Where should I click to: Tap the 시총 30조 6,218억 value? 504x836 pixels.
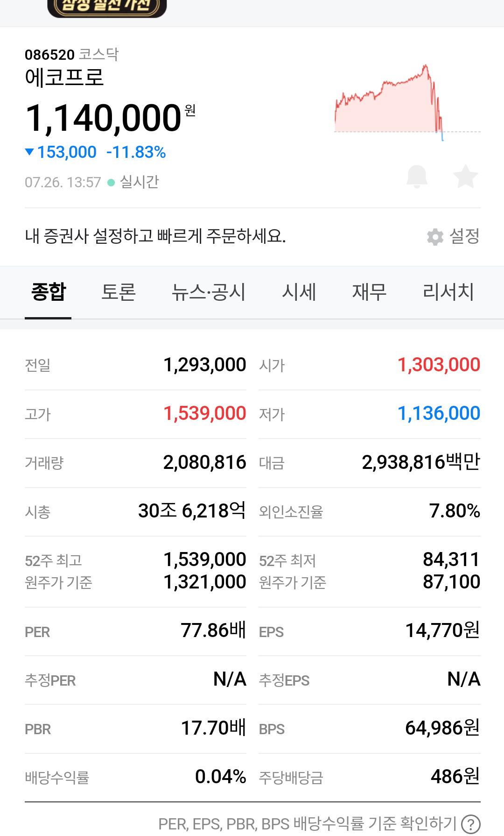[192, 511]
